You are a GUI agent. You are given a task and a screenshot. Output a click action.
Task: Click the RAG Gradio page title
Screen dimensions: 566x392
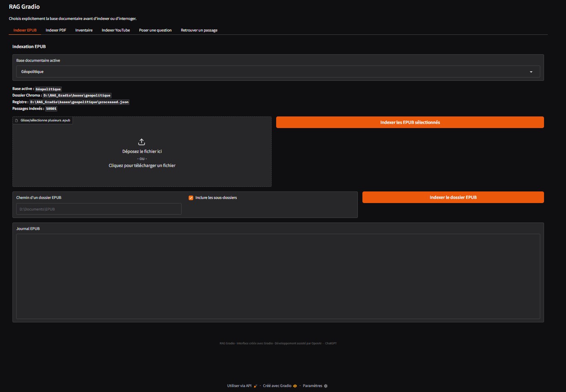[24, 7]
